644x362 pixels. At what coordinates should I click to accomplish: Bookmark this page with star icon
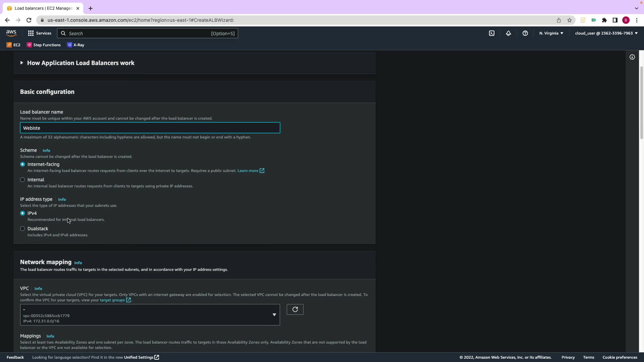tap(570, 20)
